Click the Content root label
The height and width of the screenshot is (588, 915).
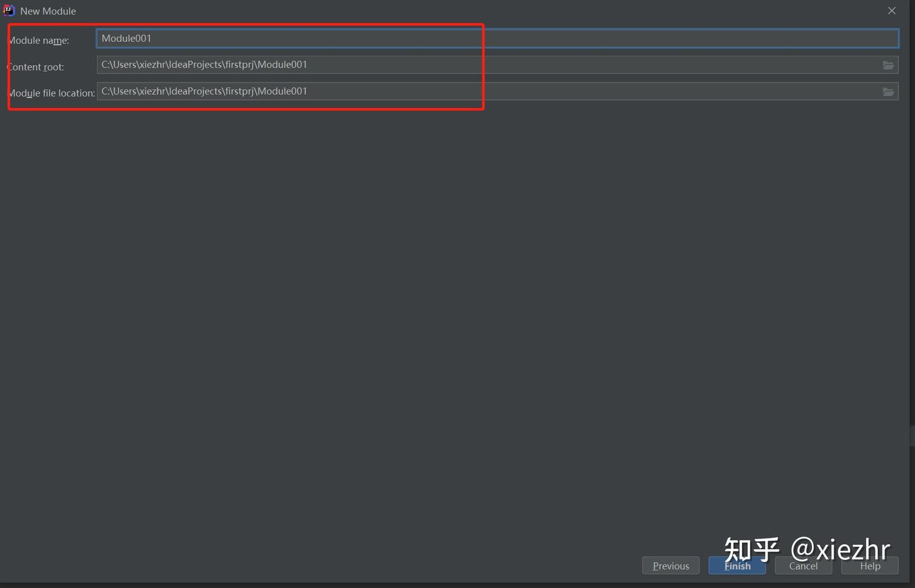(x=36, y=67)
